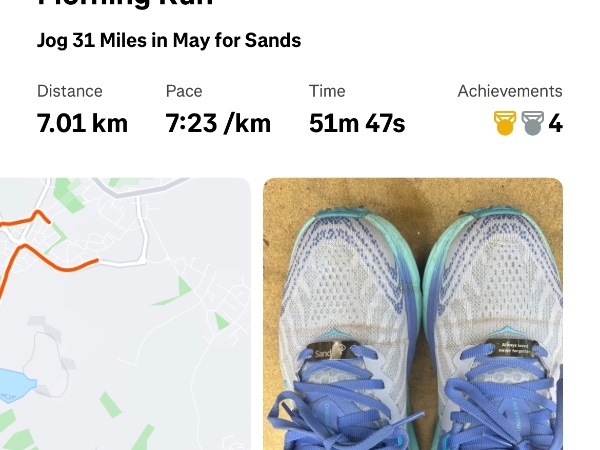The width and height of the screenshot is (600, 450).
Task: Tap the Morning Run activity title
Action: [x=126, y=2]
